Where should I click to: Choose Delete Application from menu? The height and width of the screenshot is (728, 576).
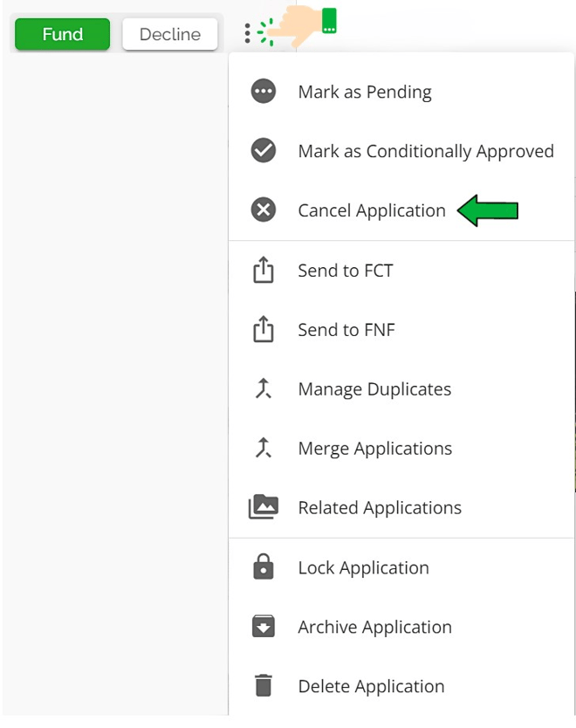tap(371, 686)
